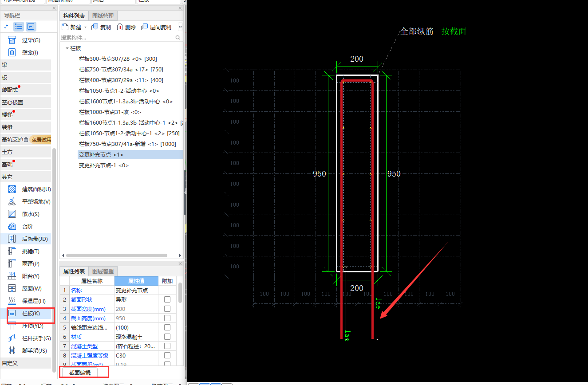The image size is (588, 385).
Task: Select the 台阶 steps icon
Action: 12,227
